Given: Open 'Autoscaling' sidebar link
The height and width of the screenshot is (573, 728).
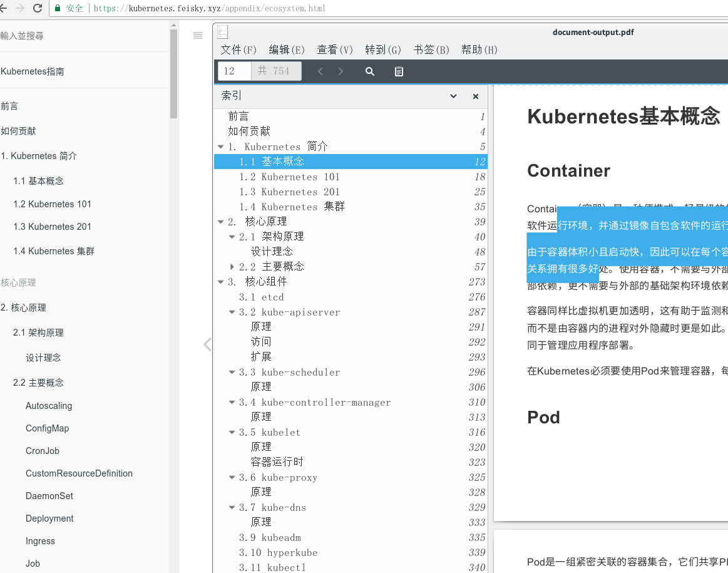Looking at the screenshot, I should coord(49,406).
